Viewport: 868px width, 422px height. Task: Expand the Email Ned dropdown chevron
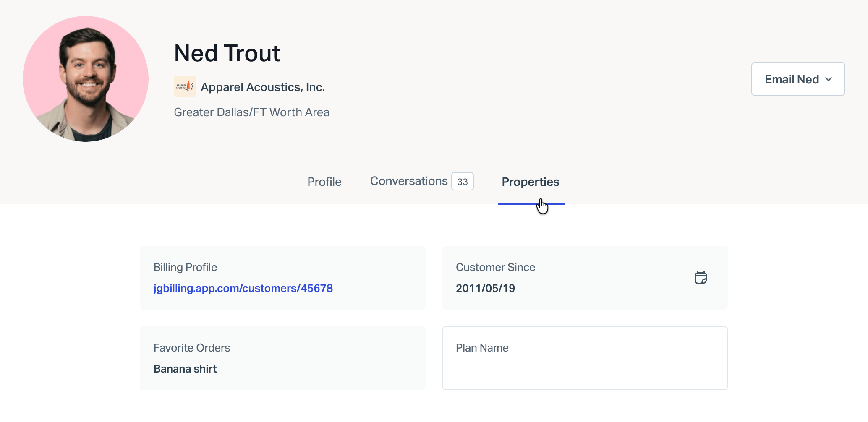(x=829, y=79)
